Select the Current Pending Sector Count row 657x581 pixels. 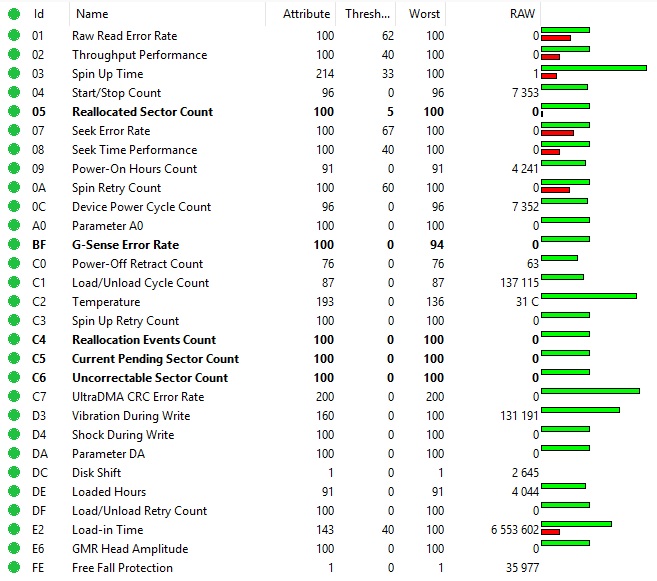(155, 359)
